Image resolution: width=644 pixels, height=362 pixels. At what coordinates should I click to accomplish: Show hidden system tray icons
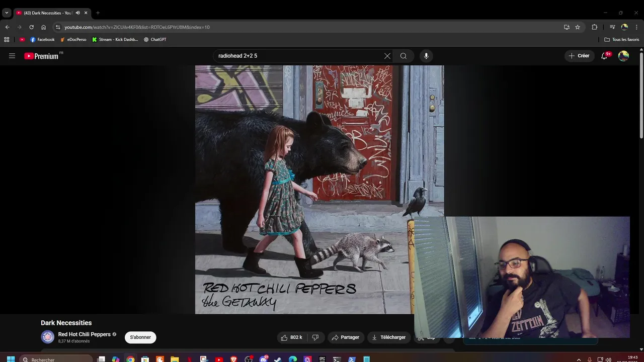click(x=579, y=359)
